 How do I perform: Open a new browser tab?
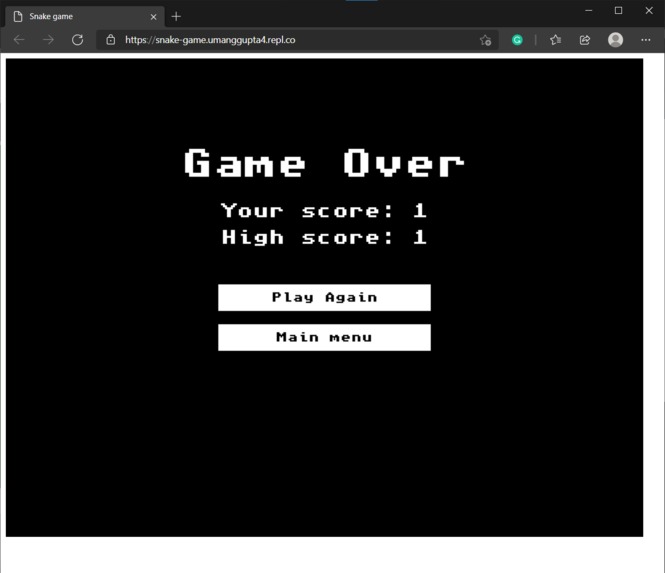pyautogui.click(x=176, y=17)
